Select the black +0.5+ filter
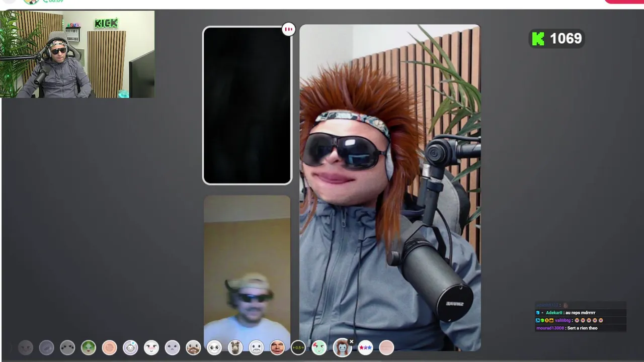 coord(298,347)
